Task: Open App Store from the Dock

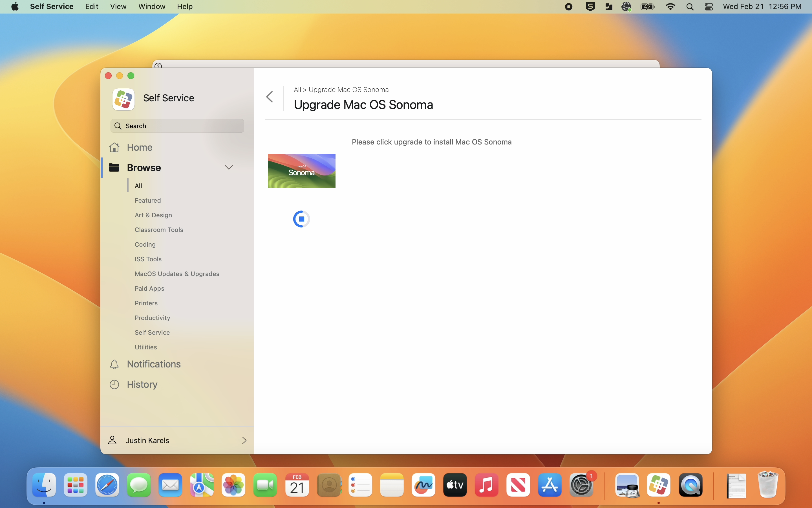Action: (x=550, y=485)
